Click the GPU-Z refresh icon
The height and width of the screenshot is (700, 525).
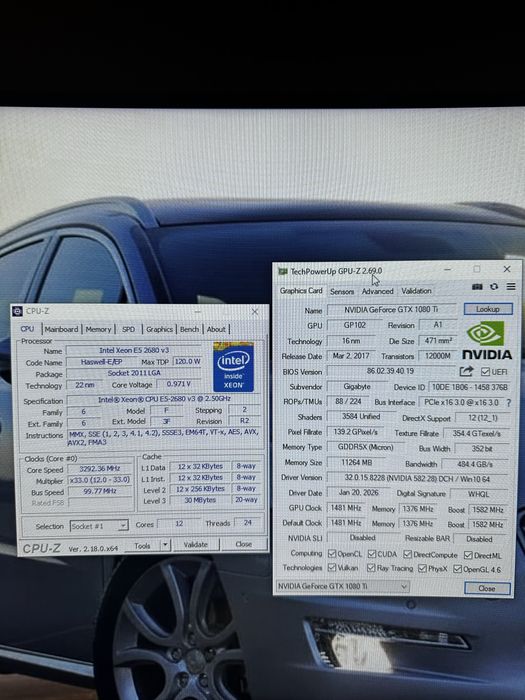494,287
